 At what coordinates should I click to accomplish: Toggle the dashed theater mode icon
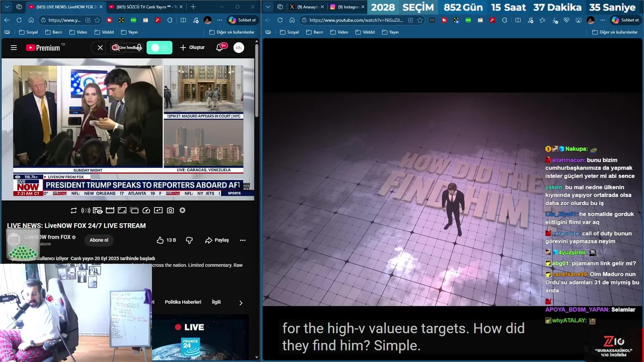coord(134,210)
